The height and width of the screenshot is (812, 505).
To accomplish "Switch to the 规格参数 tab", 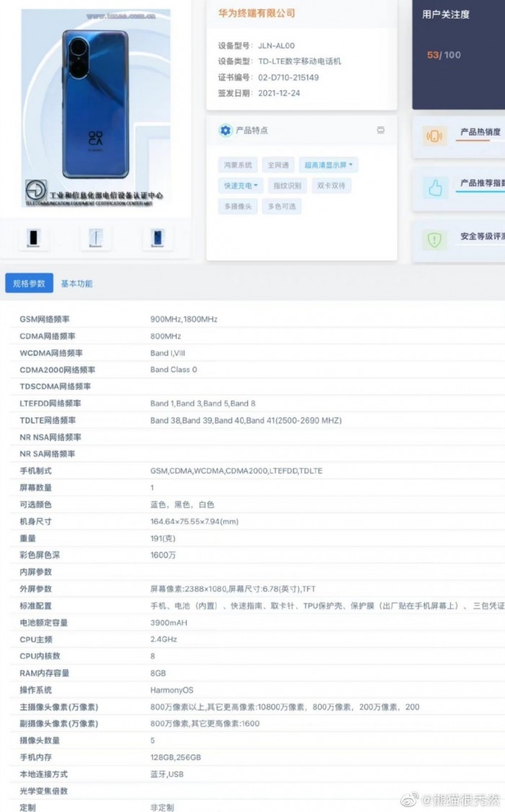I will point(29,283).
